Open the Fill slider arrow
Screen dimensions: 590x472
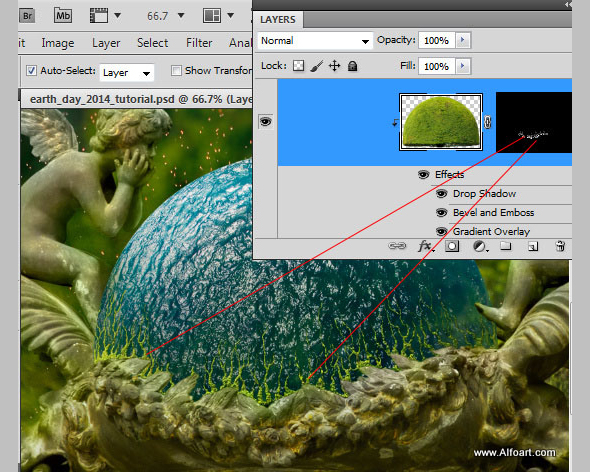click(x=463, y=66)
